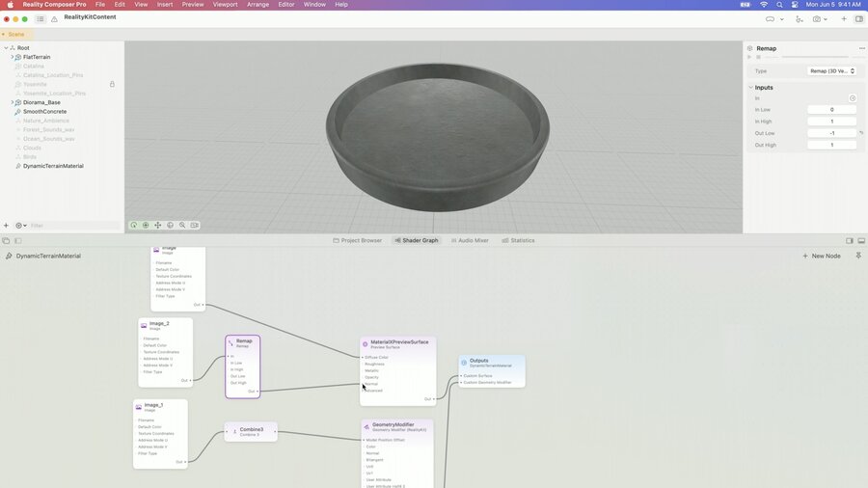Click the left sidebar panel icon beside stacked windows icon
The image size is (868, 488).
coord(18,241)
